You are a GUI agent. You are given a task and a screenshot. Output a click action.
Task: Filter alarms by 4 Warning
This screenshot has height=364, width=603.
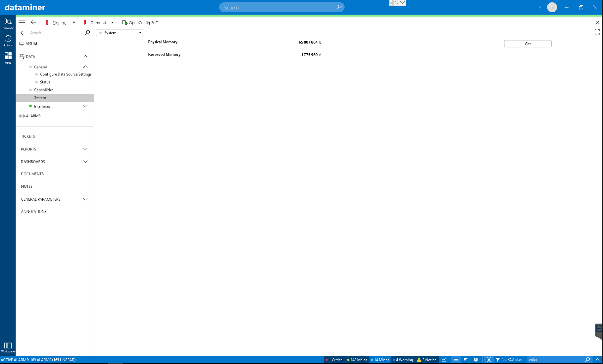point(403,360)
